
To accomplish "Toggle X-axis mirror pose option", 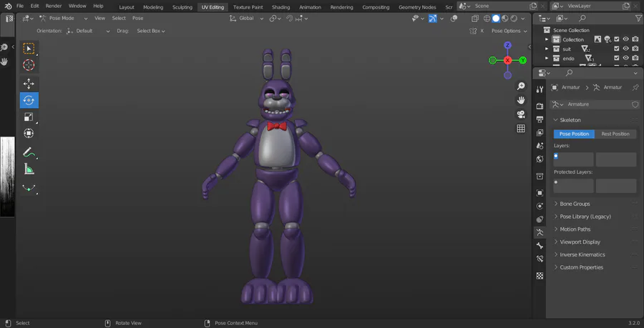I will coord(482,31).
